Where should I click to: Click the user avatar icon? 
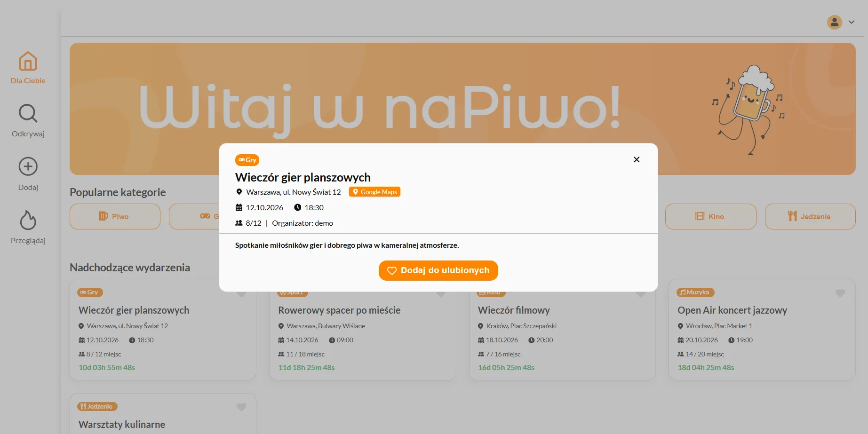pos(835,22)
